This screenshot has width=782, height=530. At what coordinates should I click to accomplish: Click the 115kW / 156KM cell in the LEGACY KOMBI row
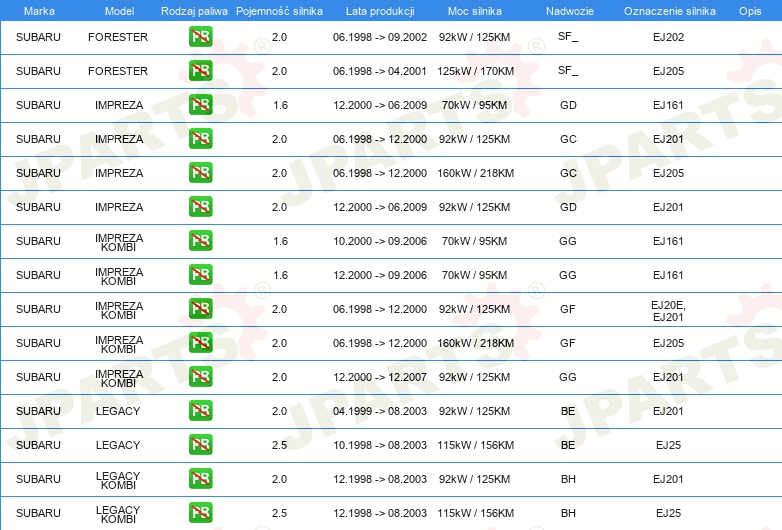pyautogui.click(x=475, y=513)
